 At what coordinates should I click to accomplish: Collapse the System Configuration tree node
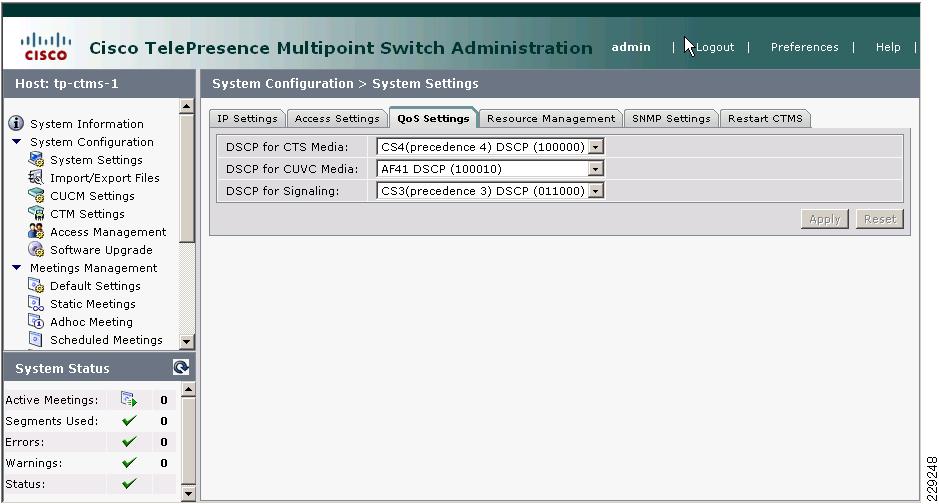click(x=17, y=142)
